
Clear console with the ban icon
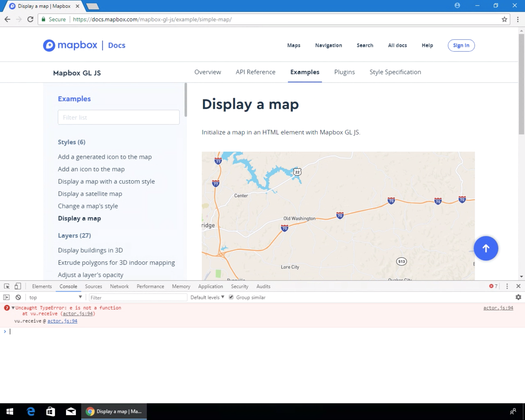(x=18, y=297)
